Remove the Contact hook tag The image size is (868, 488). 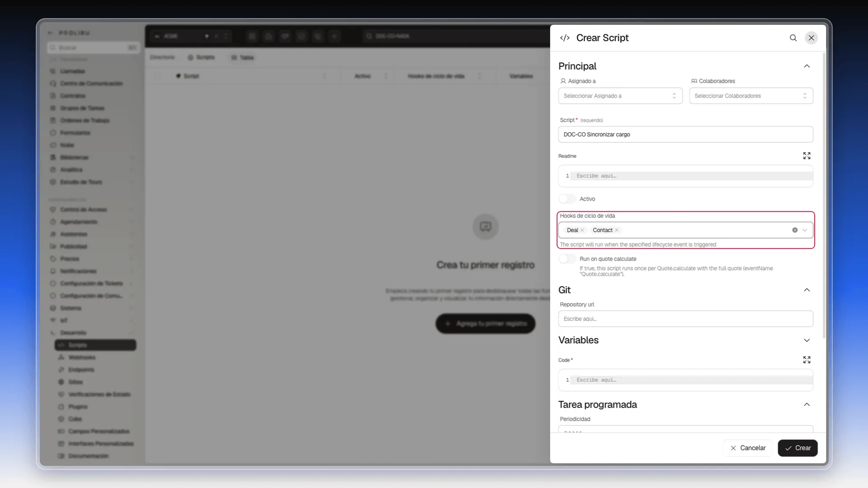tap(617, 230)
